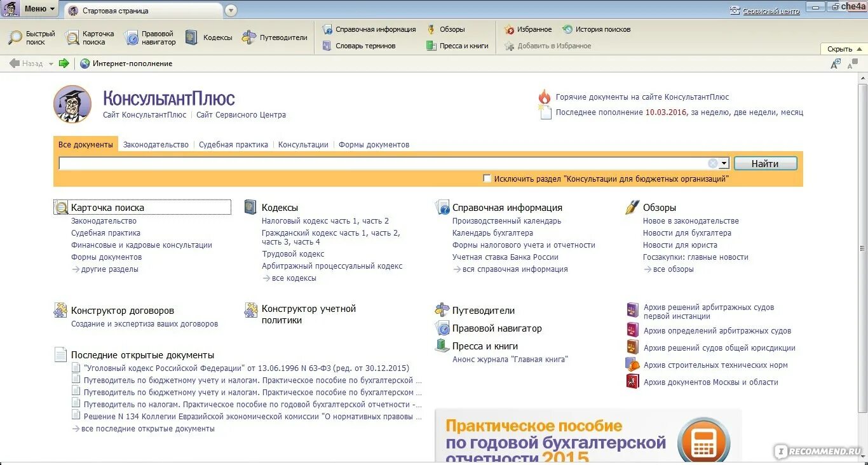Open Трудовой кодекс link
This screenshot has height=465, width=868.
tap(293, 254)
